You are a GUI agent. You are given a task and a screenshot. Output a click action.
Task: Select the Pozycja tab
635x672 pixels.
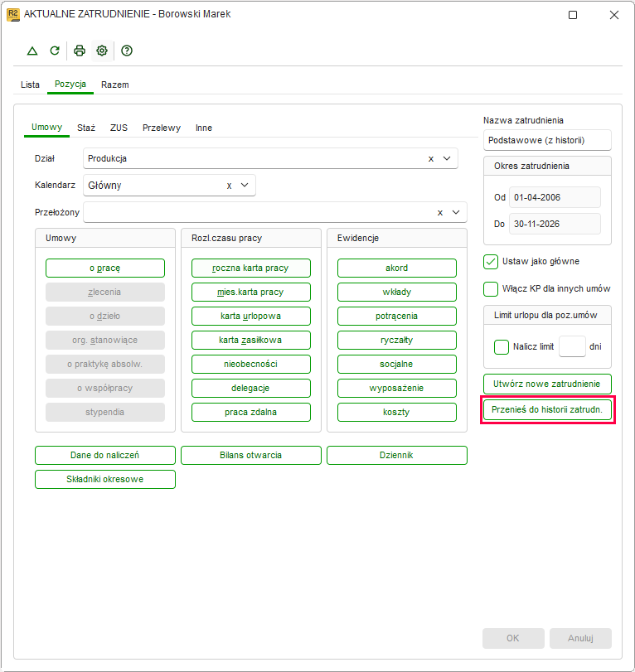tap(70, 84)
